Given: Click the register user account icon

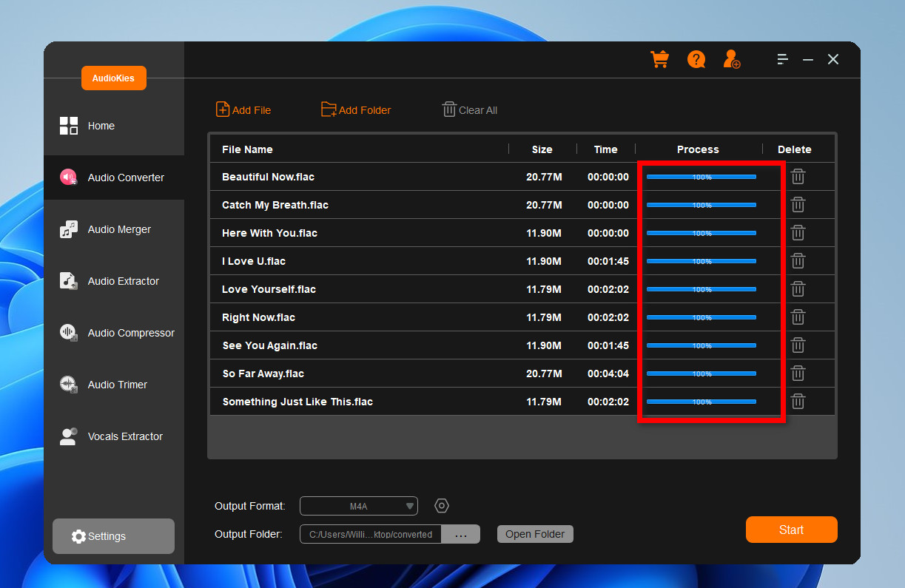Looking at the screenshot, I should pos(732,59).
